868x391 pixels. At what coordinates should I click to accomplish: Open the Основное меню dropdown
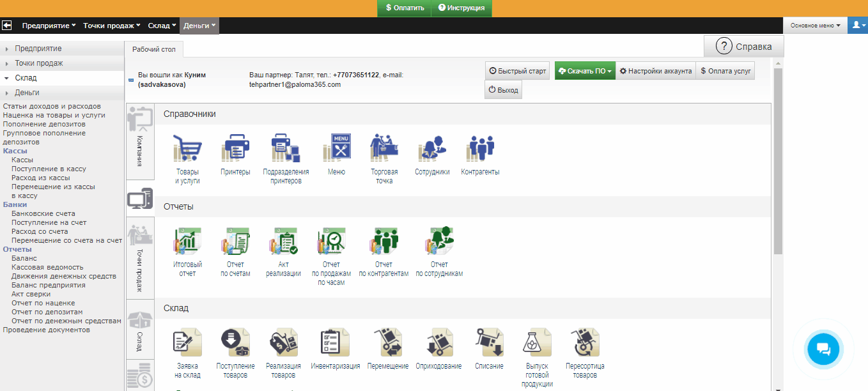pos(815,26)
